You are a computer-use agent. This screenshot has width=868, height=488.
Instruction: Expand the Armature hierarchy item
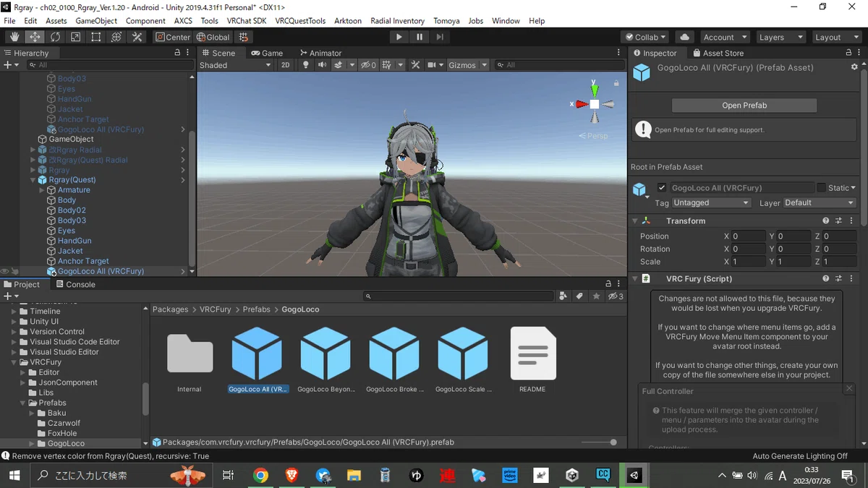tap(42, 190)
